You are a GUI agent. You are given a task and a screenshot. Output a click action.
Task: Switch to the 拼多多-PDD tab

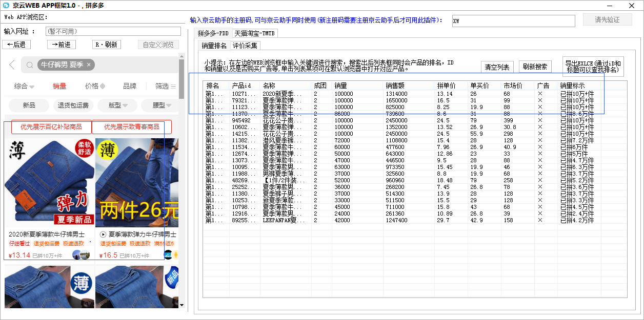coord(213,33)
